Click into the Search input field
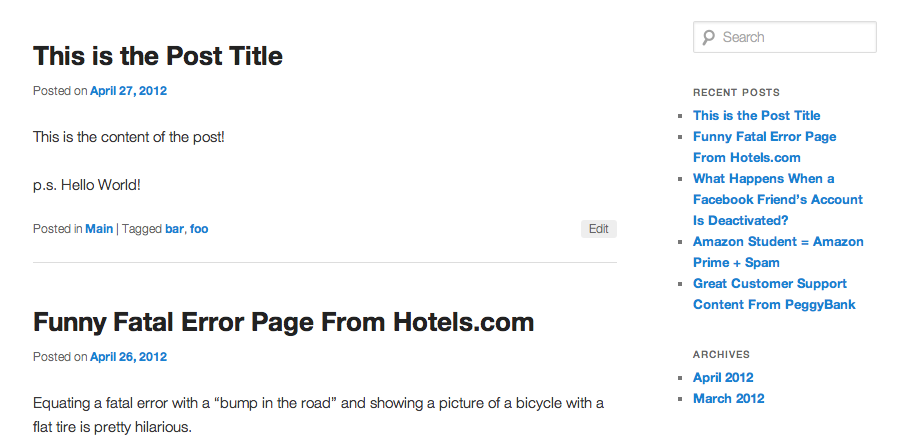 pyautogui.click(x=795, y=38)
